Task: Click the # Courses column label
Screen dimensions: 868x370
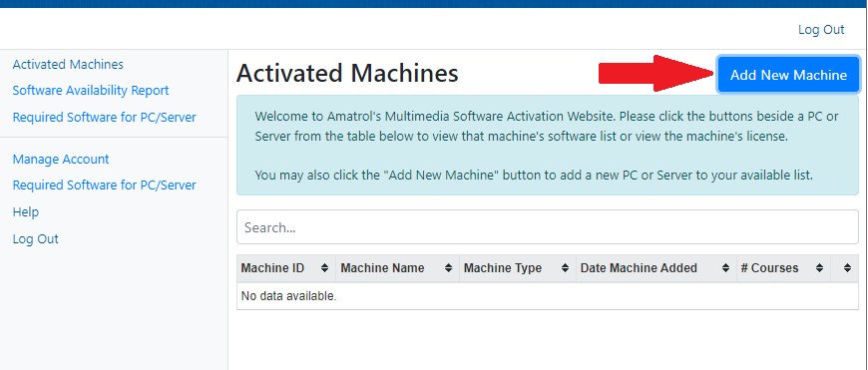Action: (769, 268)
